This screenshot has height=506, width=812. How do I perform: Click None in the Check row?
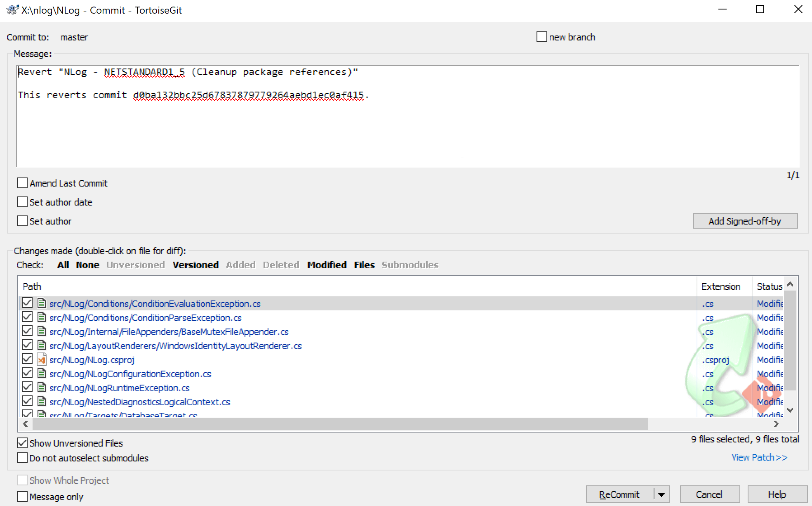pos(87,265)
